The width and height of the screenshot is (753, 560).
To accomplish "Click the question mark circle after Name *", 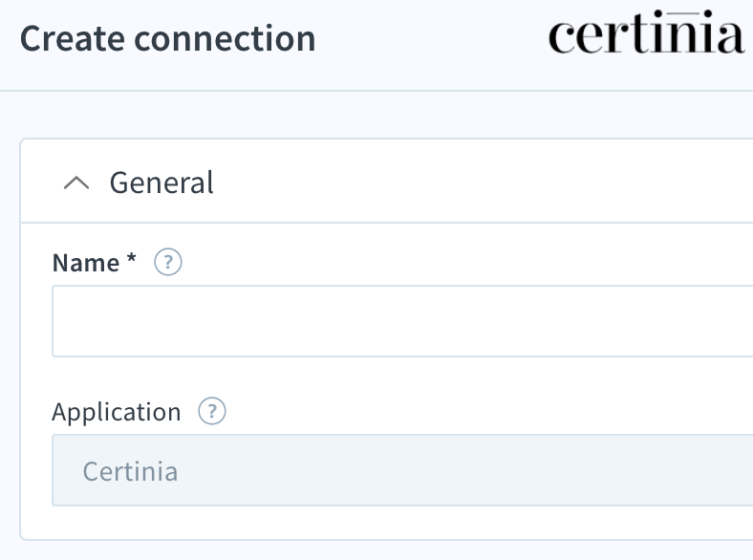I will point(168,262).
